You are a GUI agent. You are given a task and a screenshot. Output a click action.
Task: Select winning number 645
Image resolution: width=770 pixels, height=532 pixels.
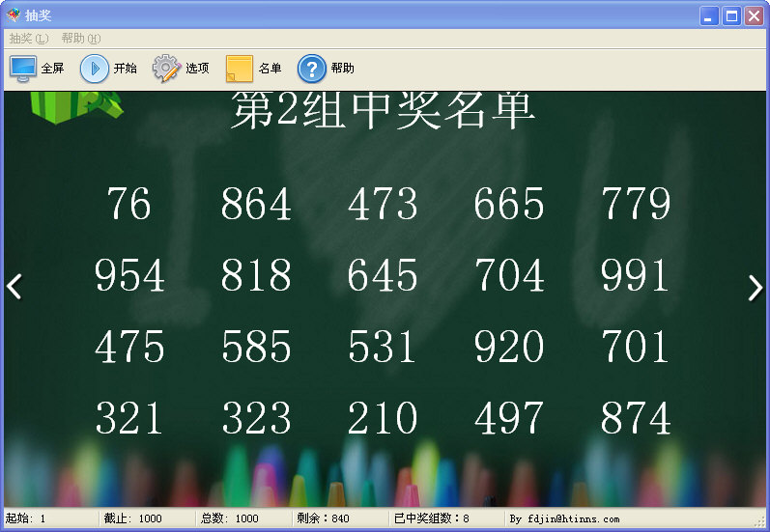pyautogui.click(x=383, y=275)
